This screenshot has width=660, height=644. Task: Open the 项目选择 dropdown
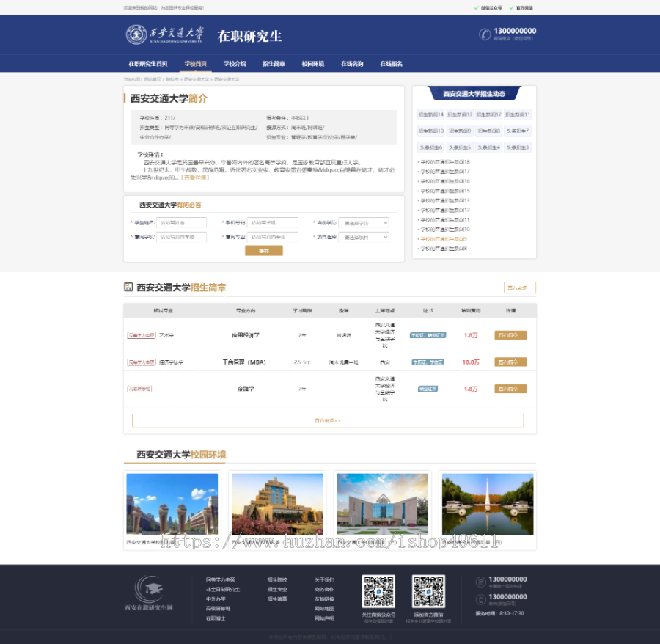click(x=364, y=237)
